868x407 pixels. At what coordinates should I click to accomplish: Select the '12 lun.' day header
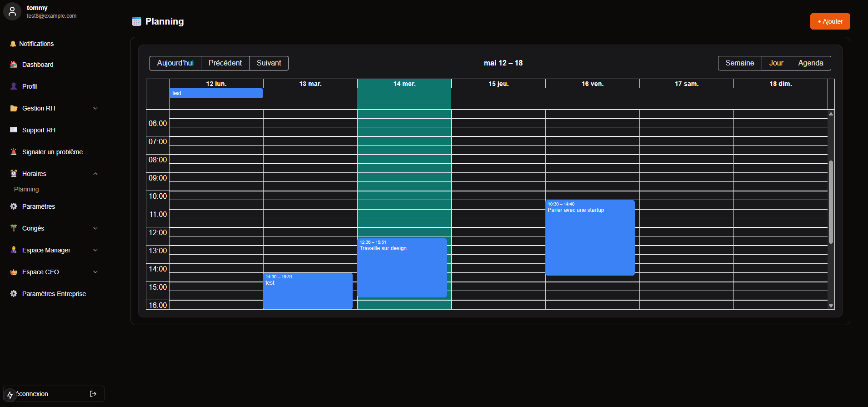coord(216,84)
